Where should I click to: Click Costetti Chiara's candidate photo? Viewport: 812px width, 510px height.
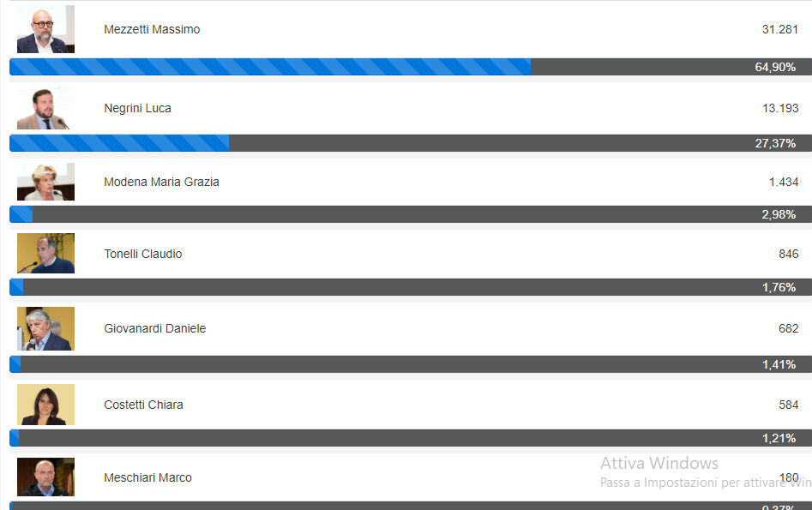click(45, 405)
